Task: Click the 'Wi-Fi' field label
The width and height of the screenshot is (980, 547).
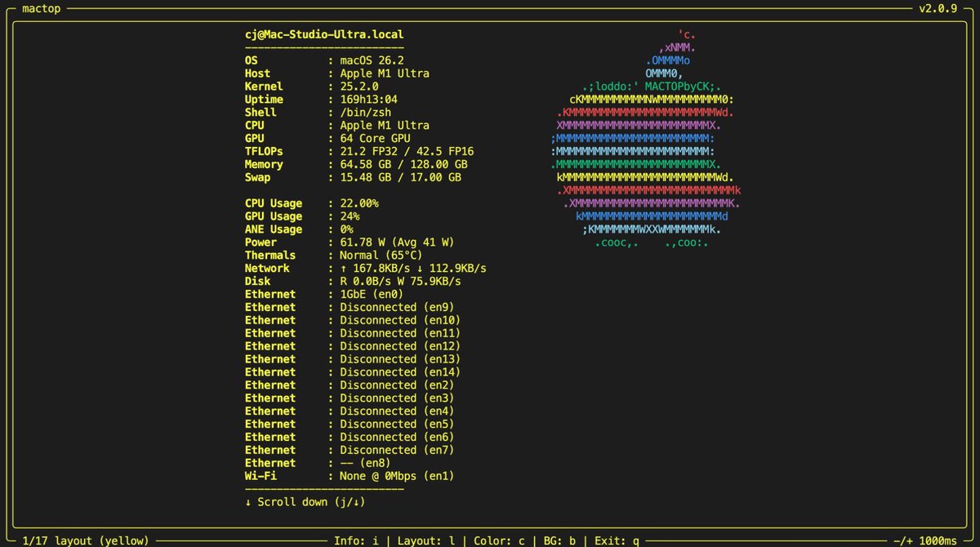Action: [x=261, y=476]
